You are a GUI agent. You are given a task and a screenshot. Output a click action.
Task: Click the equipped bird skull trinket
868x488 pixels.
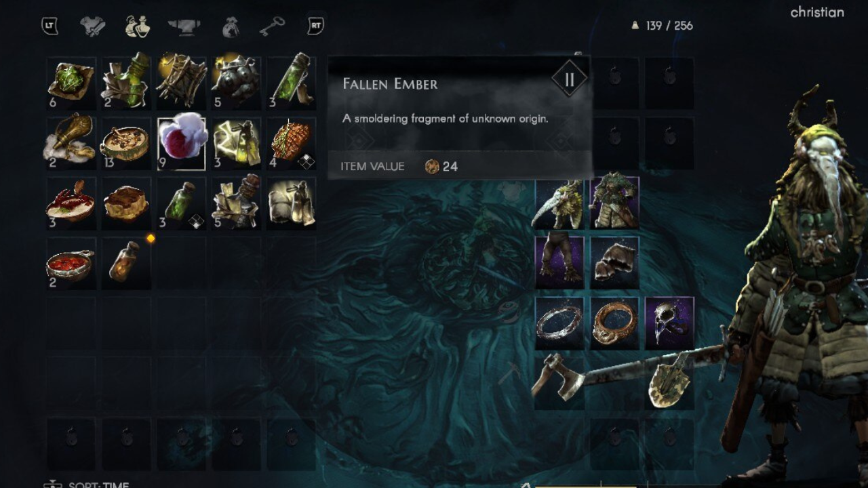pyautogui.click(x=669, y=323)
